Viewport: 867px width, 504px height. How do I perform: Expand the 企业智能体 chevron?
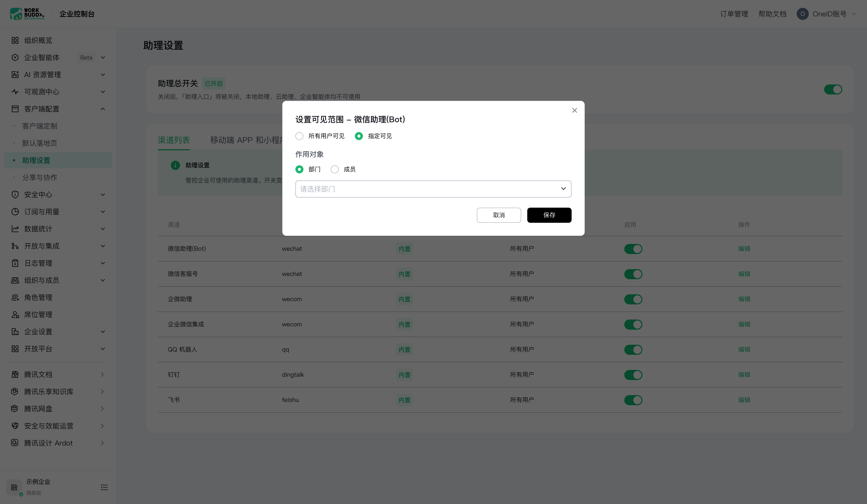[x=103, y=57]
